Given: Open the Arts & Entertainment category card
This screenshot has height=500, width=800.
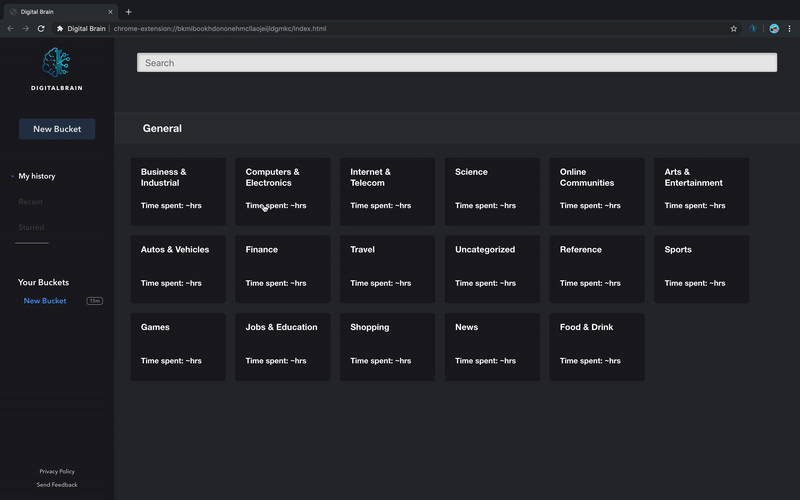Looking at the screenshot, I should pyautogui.click(x=702, y=191).
